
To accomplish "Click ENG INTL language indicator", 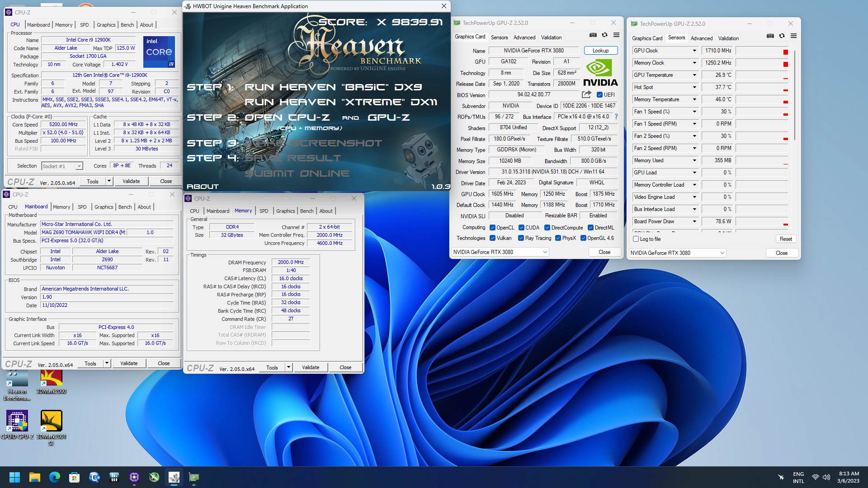I will pyautogui.click(x=798, y=477).
